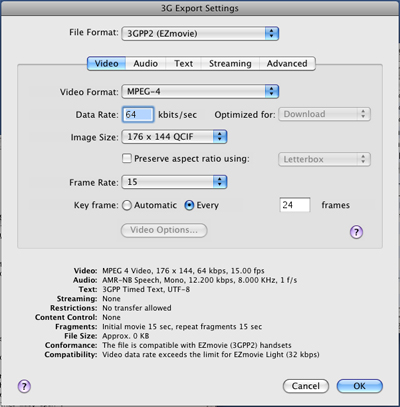Open the Streaming tab
This screenshot has width=400, height=407.
[x=230, y=63]
